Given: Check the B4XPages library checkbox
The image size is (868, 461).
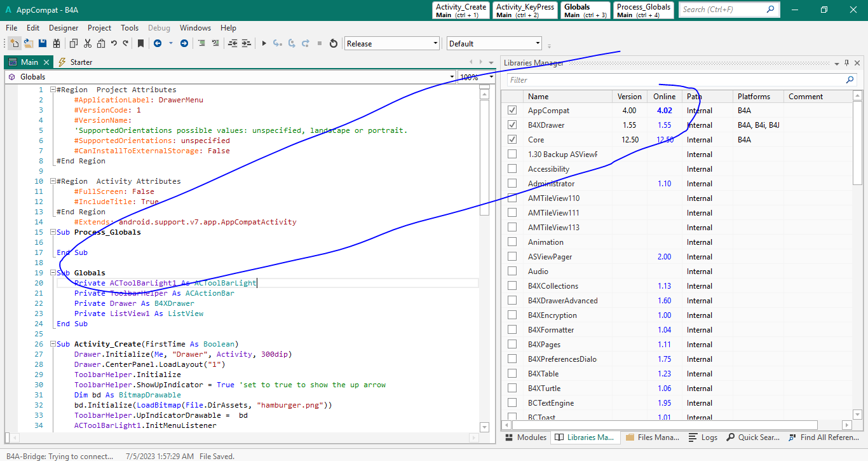Looking at the screenshot, I should [x=512, y=345].
